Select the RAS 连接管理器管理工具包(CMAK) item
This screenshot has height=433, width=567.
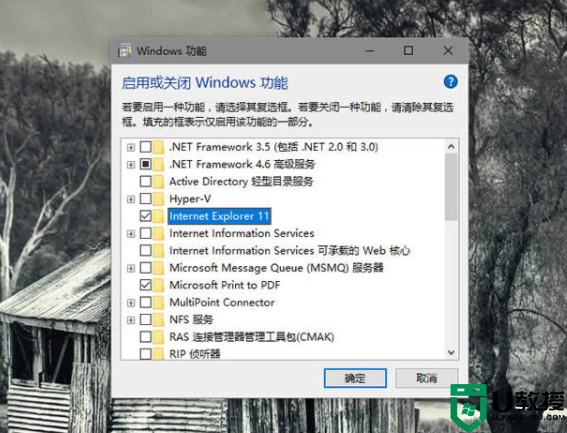click(x=252, y=337)
